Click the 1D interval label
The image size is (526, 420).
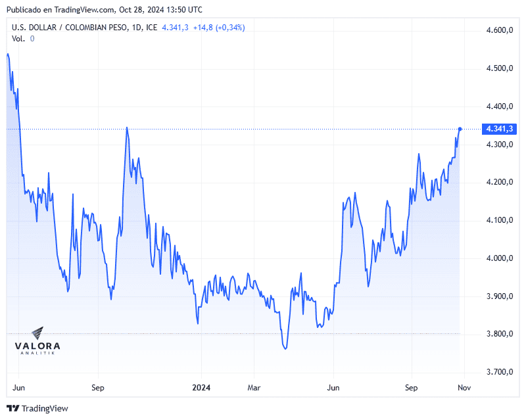coord(137,28)
